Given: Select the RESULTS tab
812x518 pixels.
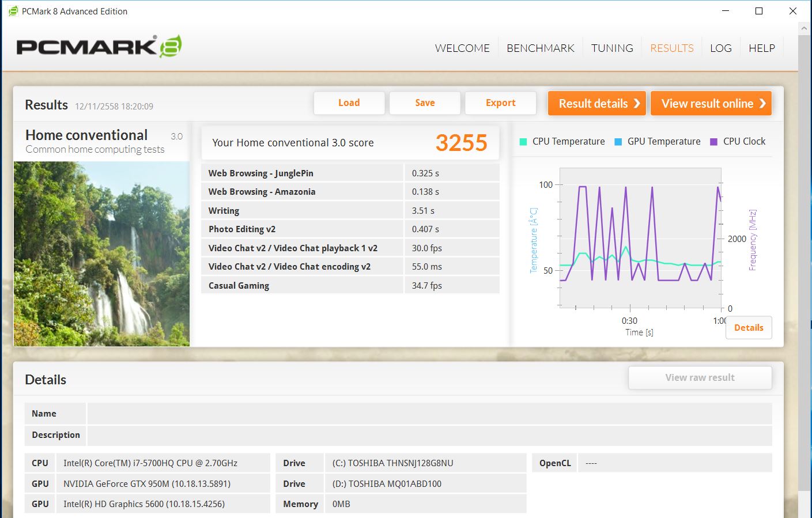Looking at the screenshot, I should pyautogui.click(x=672, y=48).
